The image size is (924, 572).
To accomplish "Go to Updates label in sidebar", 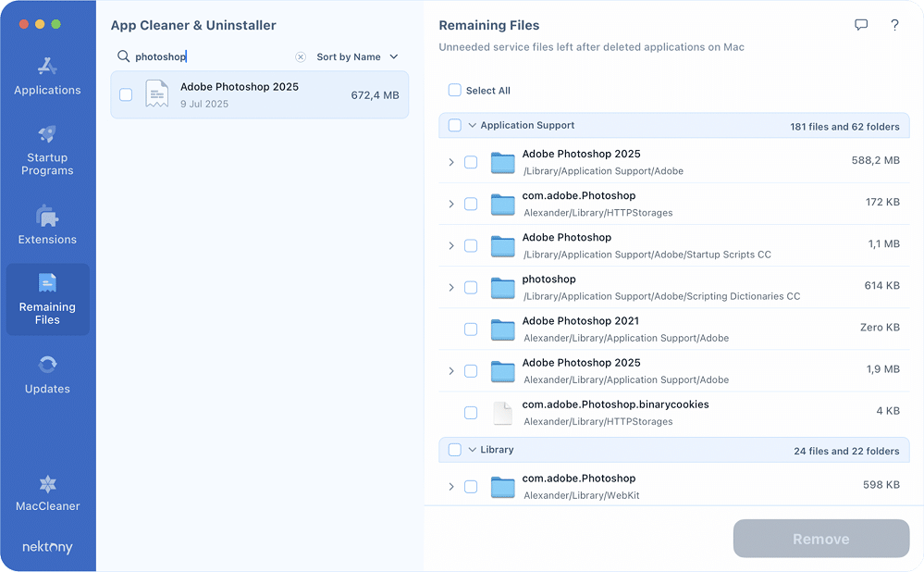I will click(x=47, y=389).
